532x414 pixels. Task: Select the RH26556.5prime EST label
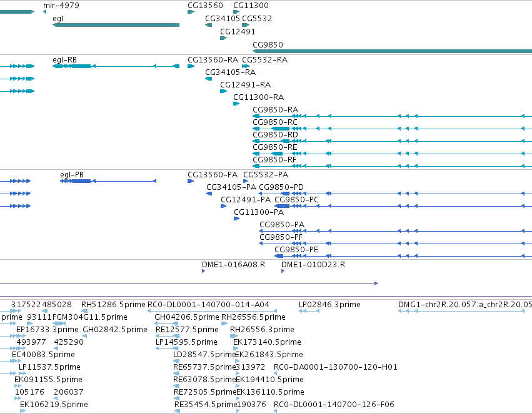coord(253,317)
